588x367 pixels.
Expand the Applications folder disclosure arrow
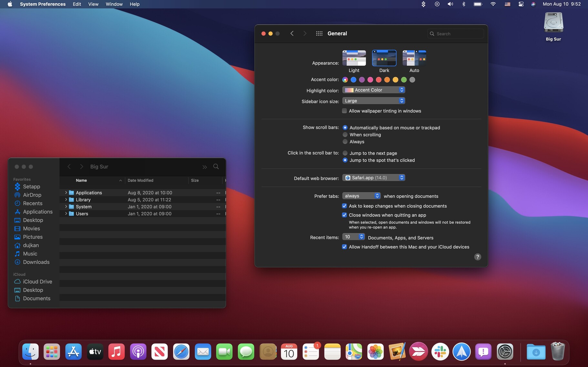66,193
